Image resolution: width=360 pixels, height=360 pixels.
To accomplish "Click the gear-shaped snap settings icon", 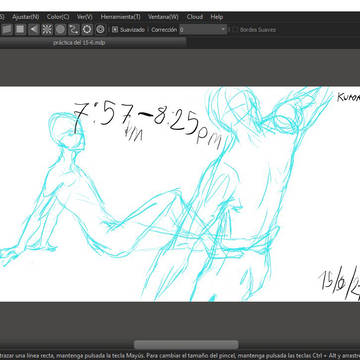I will [x=87, y=29].
